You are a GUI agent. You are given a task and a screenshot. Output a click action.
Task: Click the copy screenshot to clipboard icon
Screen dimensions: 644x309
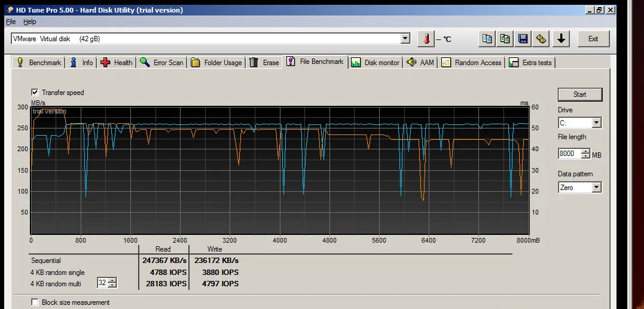[505, 39]
